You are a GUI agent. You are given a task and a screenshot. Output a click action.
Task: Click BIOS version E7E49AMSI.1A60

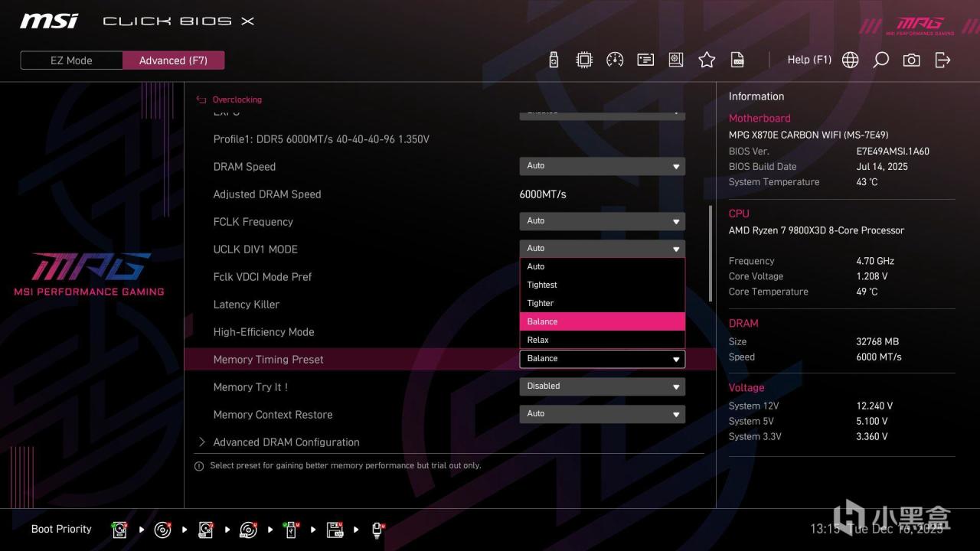[x=893, y=152]
